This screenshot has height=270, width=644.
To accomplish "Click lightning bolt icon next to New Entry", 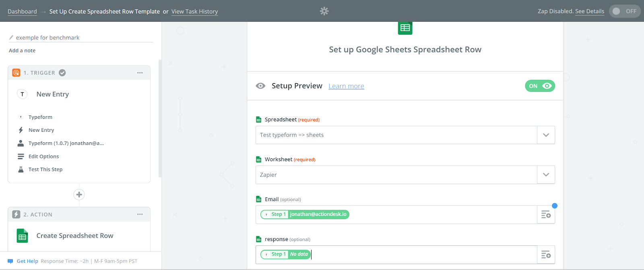I will (21, 130).
